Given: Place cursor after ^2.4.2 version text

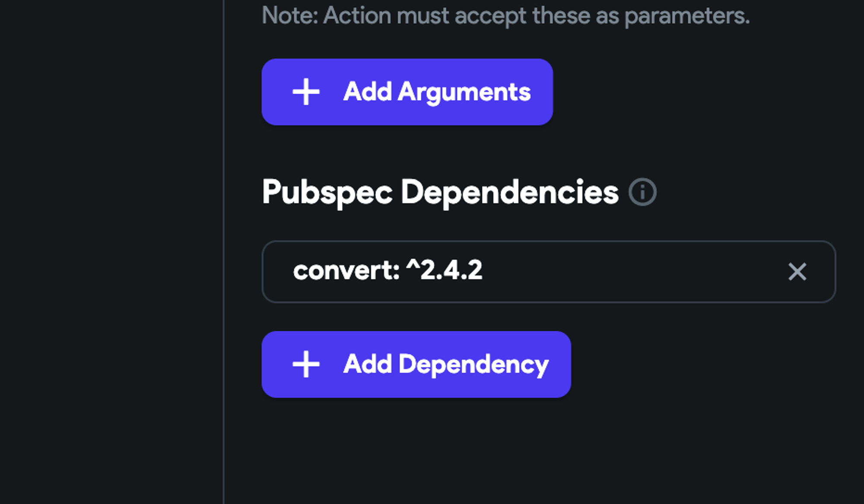Looking at the screenshot, I should [483, 271].
